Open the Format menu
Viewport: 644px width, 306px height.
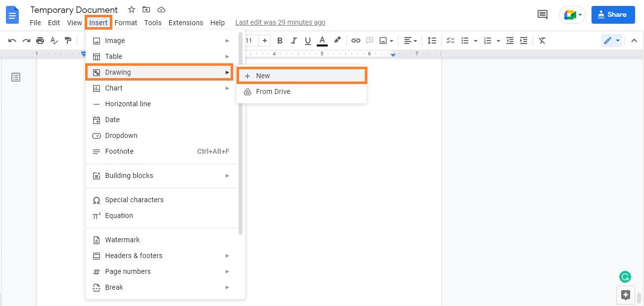point(126,23)
